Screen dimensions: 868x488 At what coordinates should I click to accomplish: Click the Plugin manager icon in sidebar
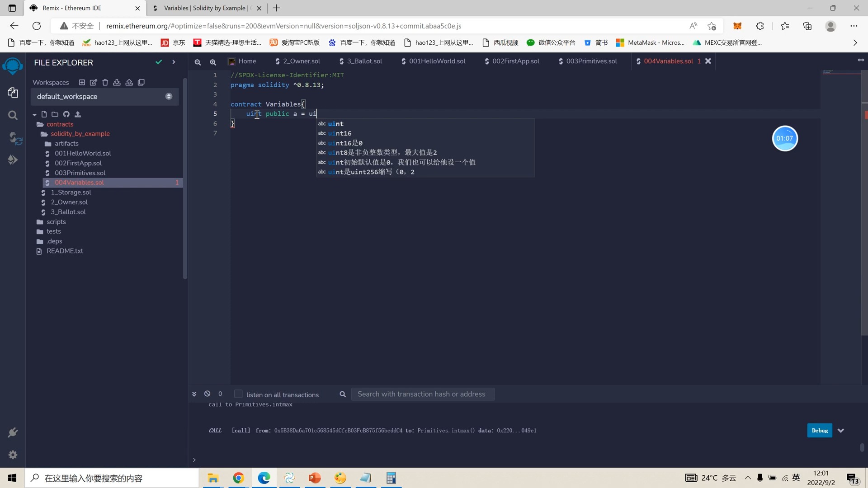13,432
